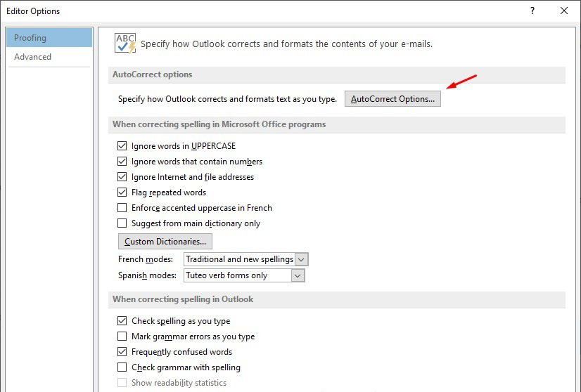Open AutoCorrect Options button
Screen dimensions: 581x392
coord(392,99)
